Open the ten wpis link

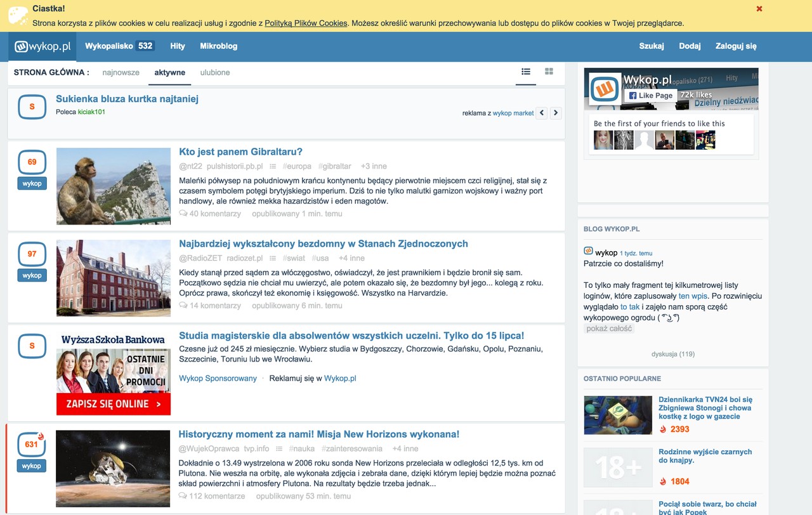[x=693, y=296]
